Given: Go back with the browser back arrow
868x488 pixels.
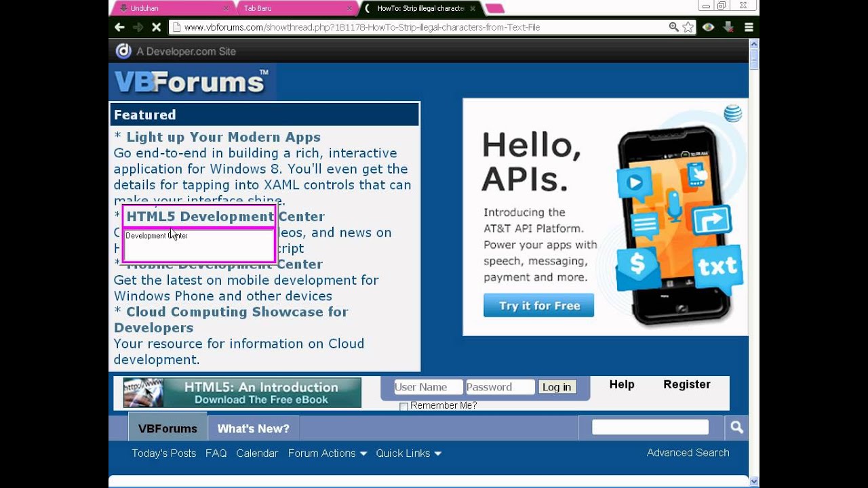Looking at the screenshot, I should tap(119, 27).
